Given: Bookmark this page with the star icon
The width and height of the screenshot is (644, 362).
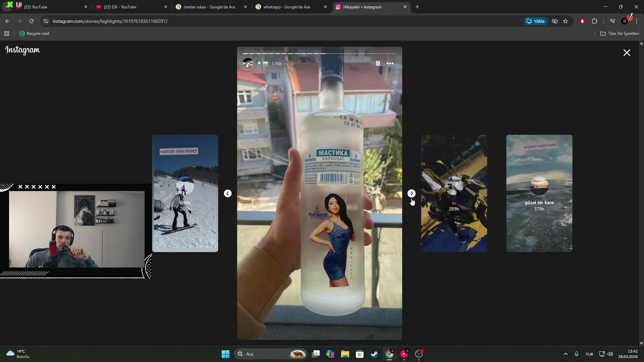Looking at the screenshot, I should click(566, 21).
